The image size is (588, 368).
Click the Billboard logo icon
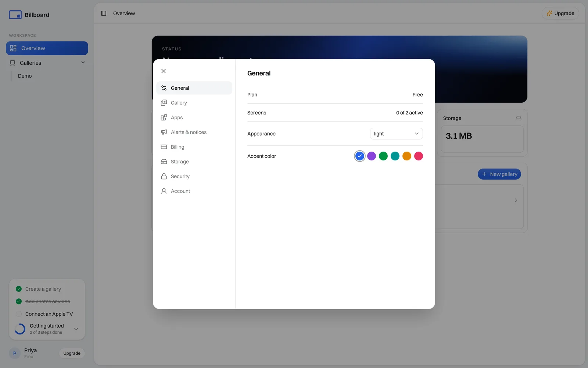coord(15,15)
